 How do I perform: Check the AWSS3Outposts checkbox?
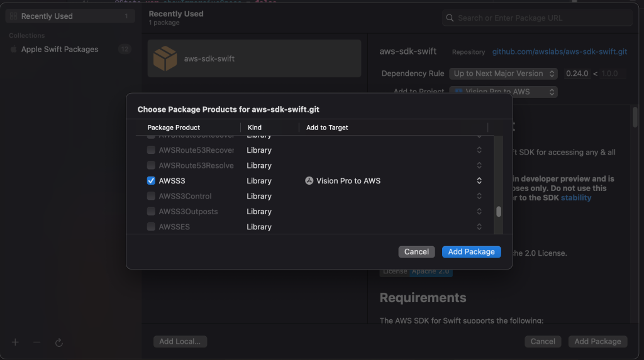coord(151,211)
